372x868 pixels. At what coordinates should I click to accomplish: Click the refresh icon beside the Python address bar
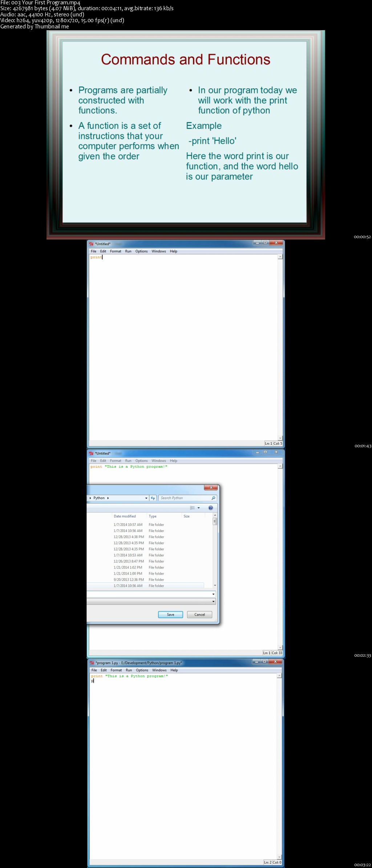click(x=153, y=498)
